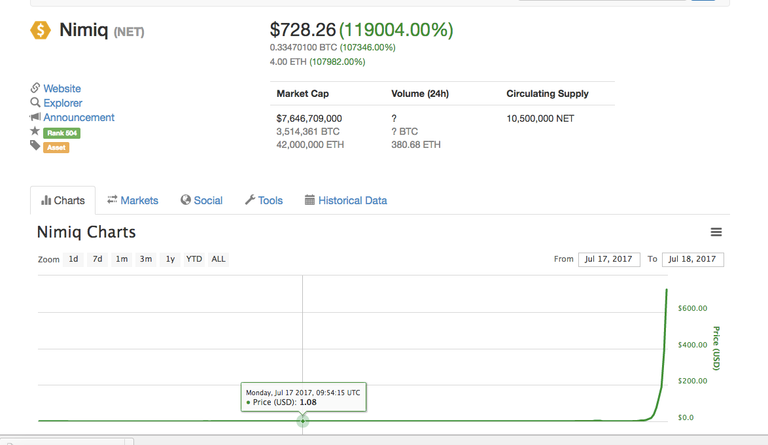Click the orange Asset badge

[x=56, y=147]
